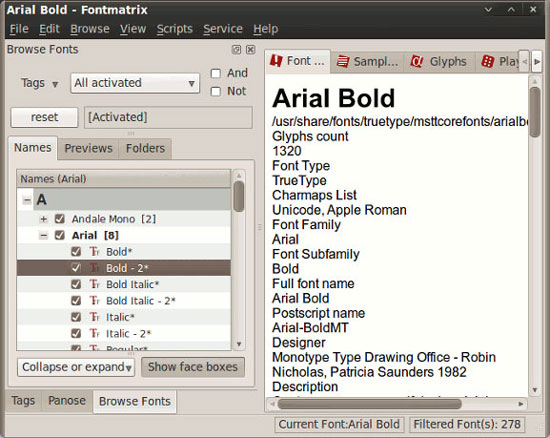Expand the Andale Mono family

tap(43, 219)
